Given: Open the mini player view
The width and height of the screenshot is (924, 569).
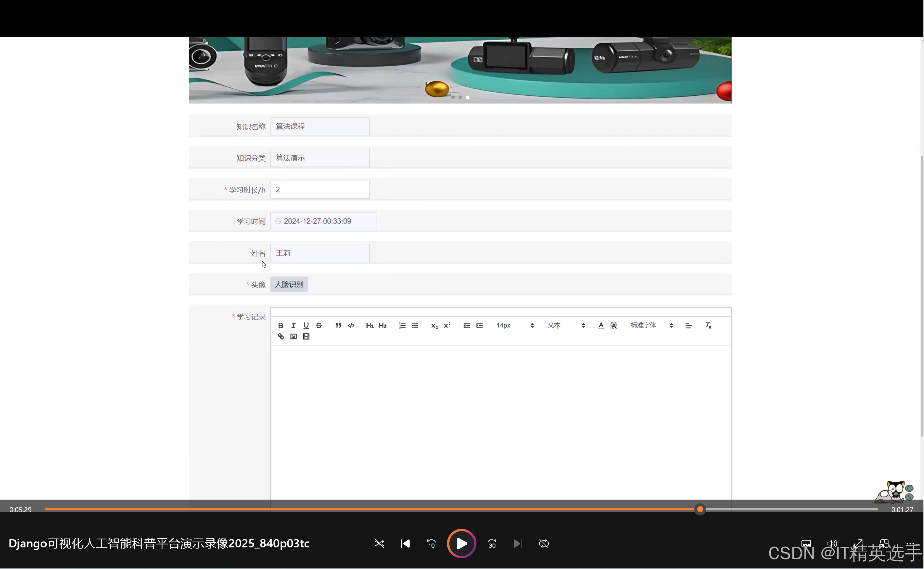Looking at the screenshot, I should 884,544.
